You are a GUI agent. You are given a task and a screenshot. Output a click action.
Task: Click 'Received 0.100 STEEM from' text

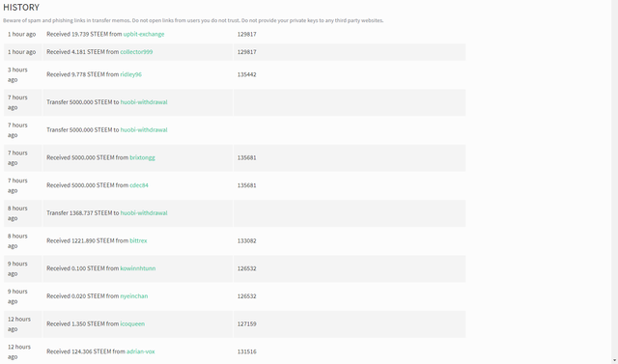click(x=83, y=268)
